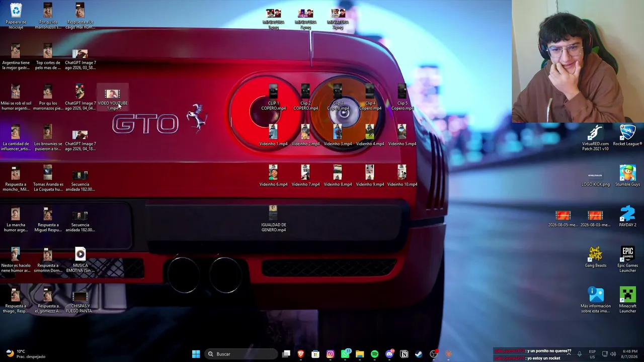Viewport: 644px width, 362px height.
Task: Select the Gang Beasts shortcut
Action: [x=595, y=257]
